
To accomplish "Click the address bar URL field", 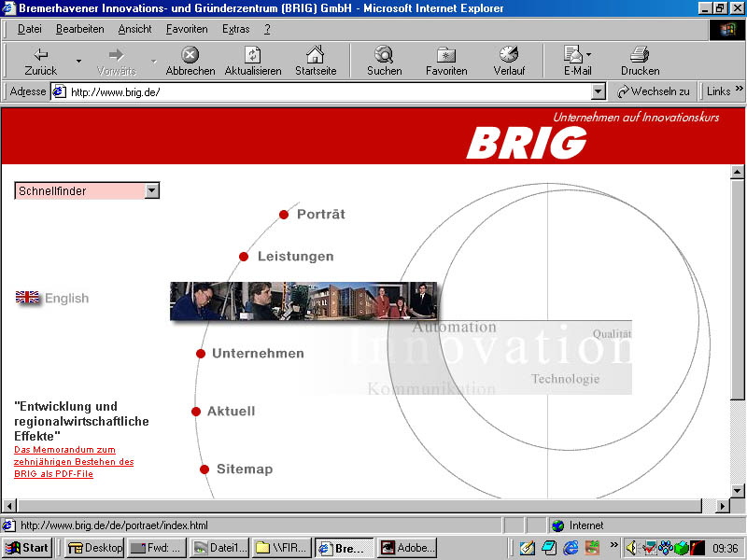I will (x=329, y=91).
